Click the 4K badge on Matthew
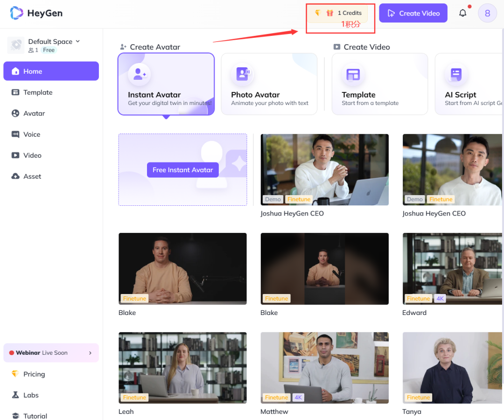 [298, 397]
